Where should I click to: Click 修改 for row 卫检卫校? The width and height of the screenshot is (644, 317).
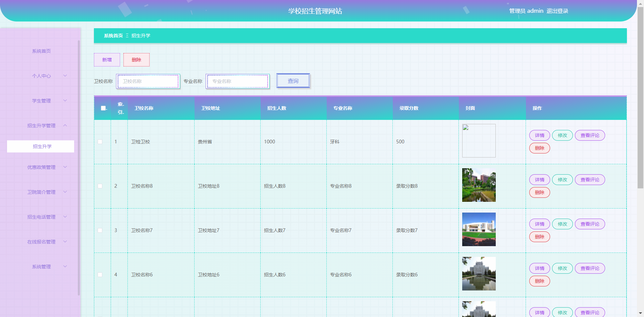point(562,135)
